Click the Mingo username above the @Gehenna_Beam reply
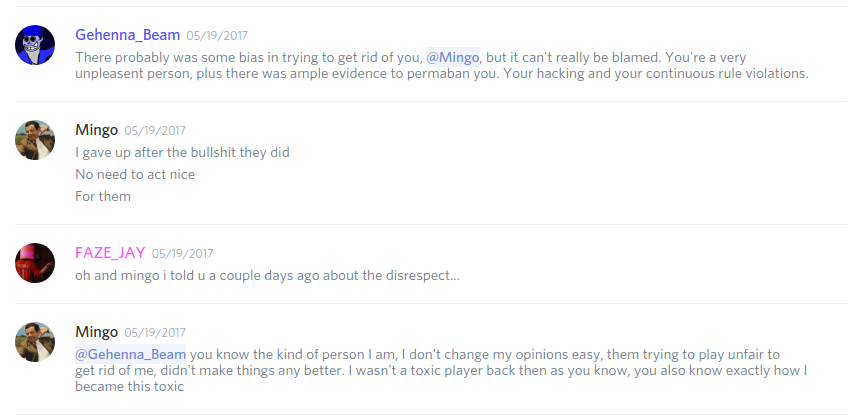 (96, 332)
